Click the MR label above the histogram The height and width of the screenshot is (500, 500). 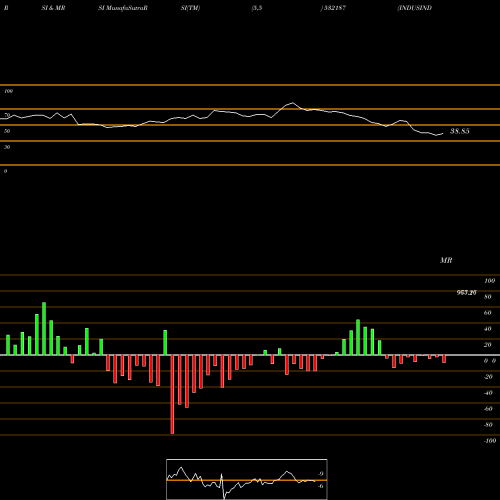[x=446, y=260]
